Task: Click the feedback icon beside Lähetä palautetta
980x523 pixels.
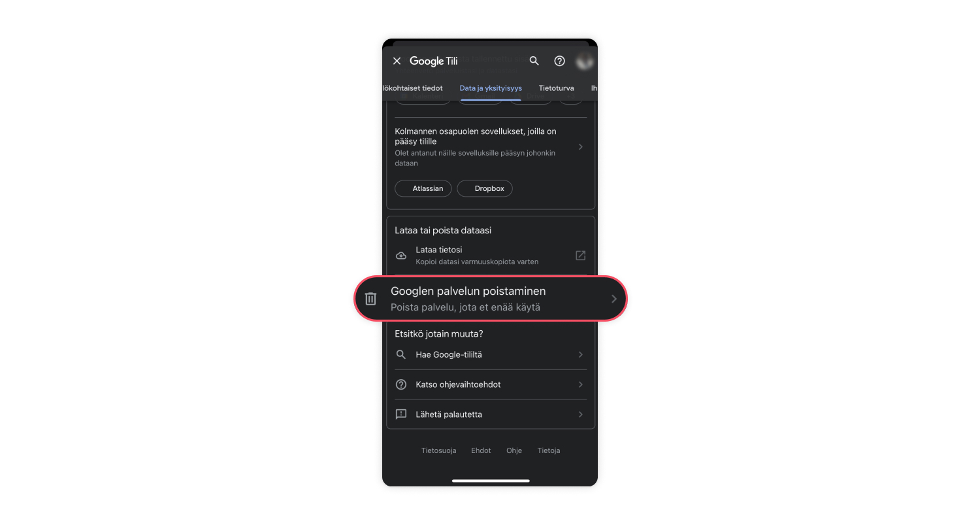Action: (x=401, y=414)
